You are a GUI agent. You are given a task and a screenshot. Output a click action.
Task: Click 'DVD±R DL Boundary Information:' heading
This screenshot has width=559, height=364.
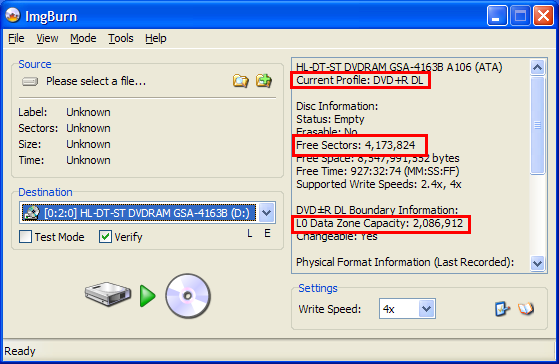(x=377, y=210)
